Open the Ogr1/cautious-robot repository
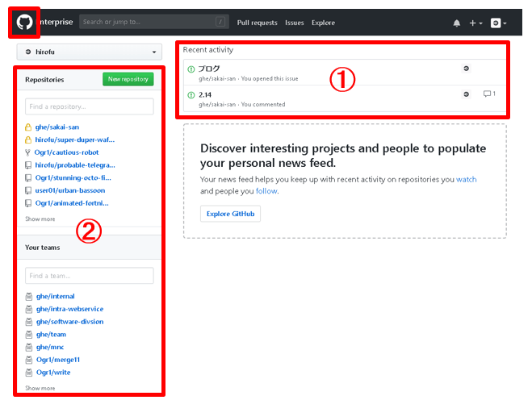The width and height of the screenshot is (532, 400). (66, 152)
